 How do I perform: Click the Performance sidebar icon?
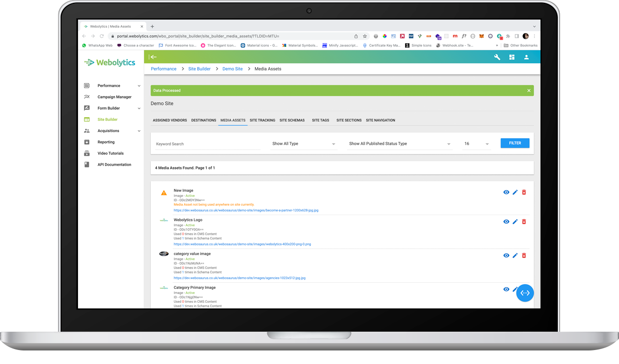point(86,86)
